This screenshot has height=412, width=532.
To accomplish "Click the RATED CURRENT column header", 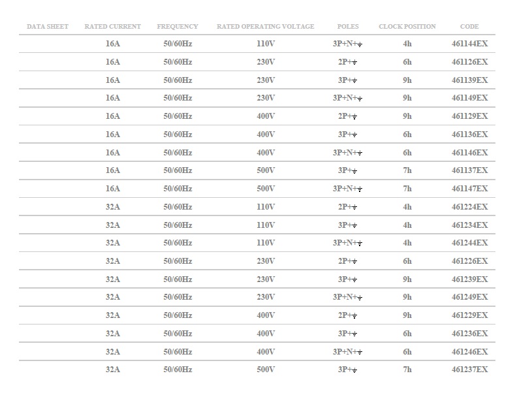I will [x=112, y=27].
